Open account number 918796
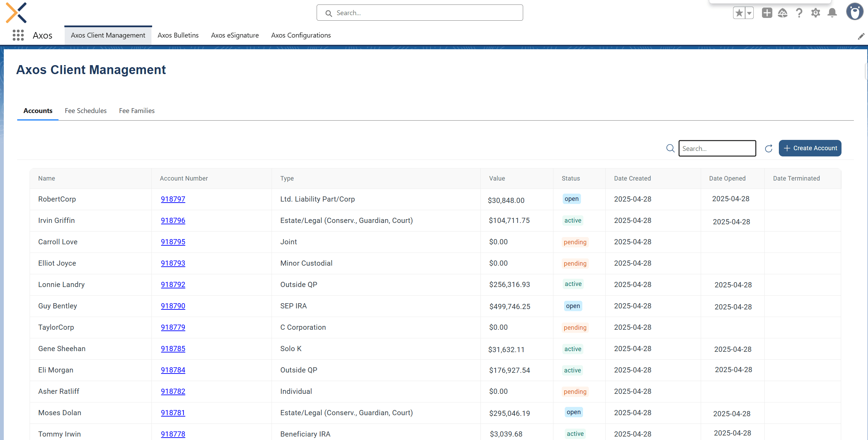 tap(173, 221)
